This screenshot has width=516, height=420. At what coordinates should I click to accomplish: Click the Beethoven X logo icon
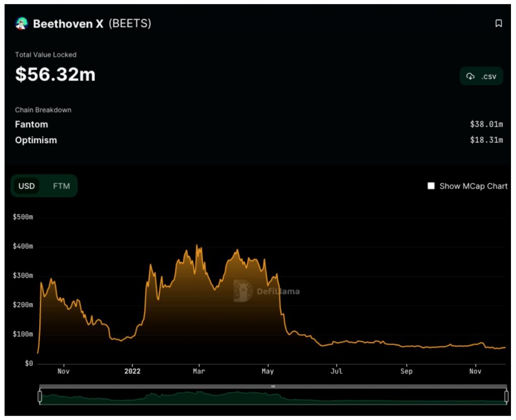point(22,24)
